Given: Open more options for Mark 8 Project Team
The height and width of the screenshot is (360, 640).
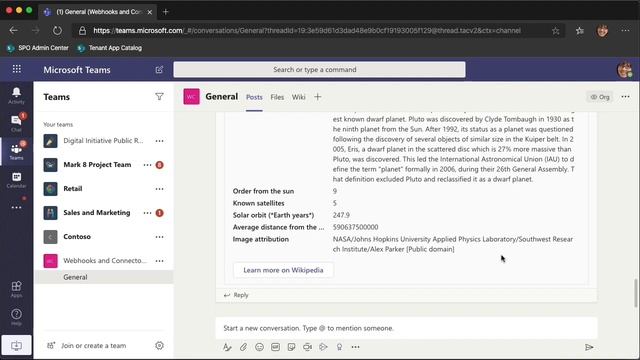Looking at the screenshot, I should point(147,165).
